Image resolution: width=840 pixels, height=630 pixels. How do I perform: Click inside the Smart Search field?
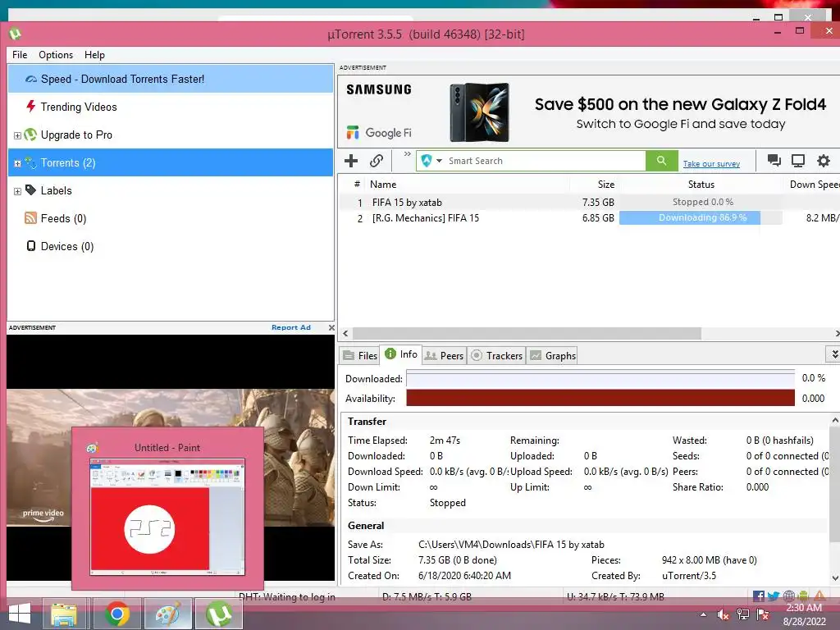pyautogui.click(x=546, y=161)
